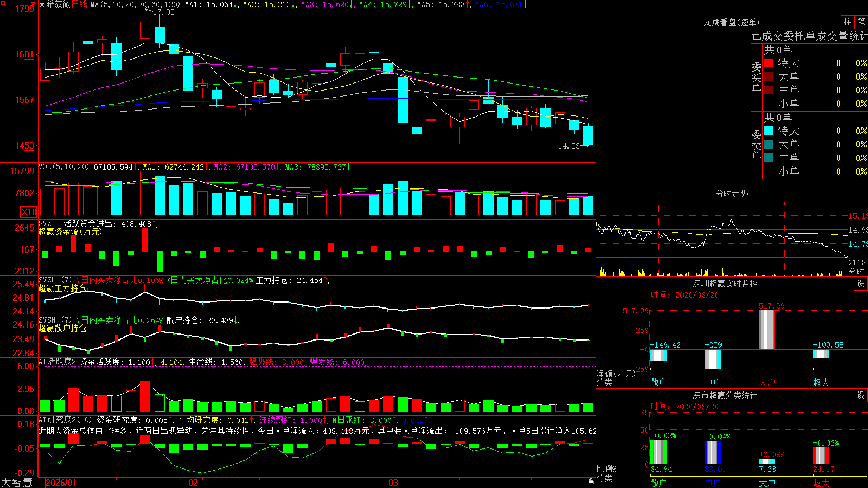Click the 小单 row under 委卖单
This screenshot has width=868, height=488.
815,171
